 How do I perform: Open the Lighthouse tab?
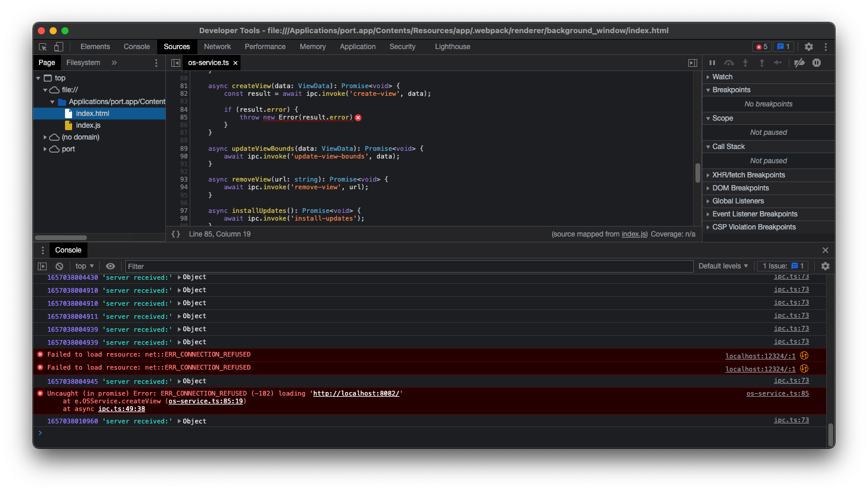click(x=453, y=47)
